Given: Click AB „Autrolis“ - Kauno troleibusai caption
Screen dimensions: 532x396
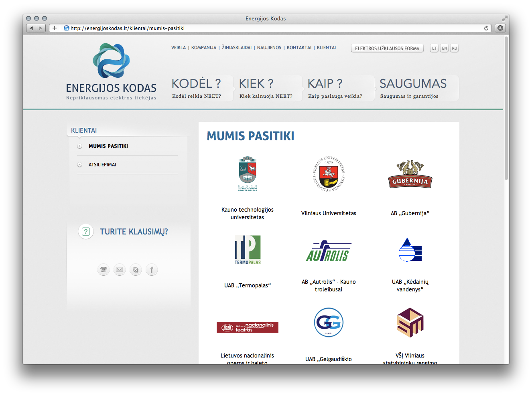Looking at the screenshot, I should (329, 285).
